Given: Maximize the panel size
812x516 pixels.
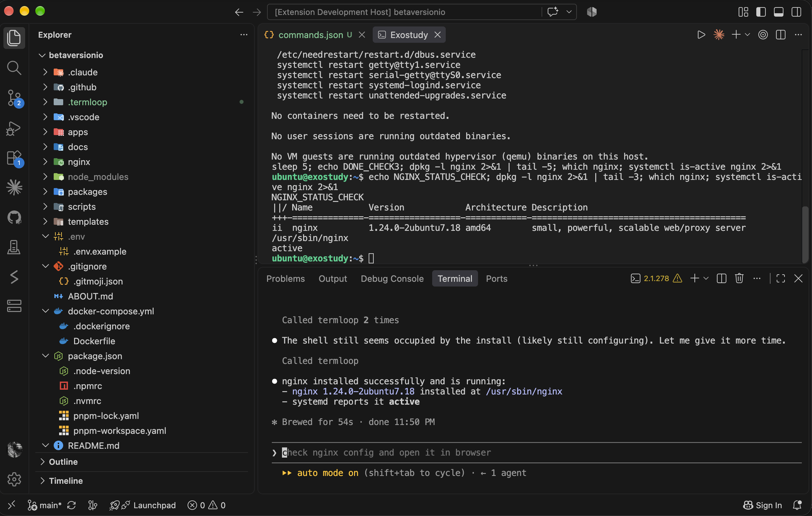Looking at the screenshot, I should click(781, 278).
